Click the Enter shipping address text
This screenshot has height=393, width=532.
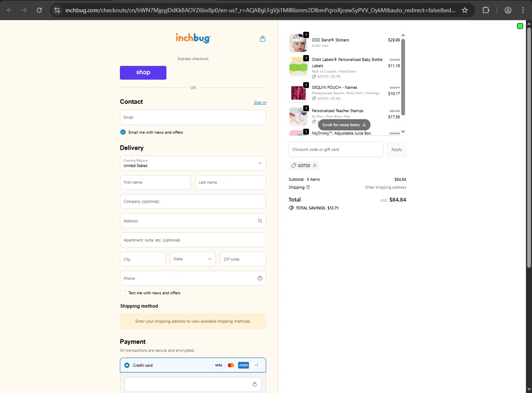pyautogui.click(x=386, y=187)
